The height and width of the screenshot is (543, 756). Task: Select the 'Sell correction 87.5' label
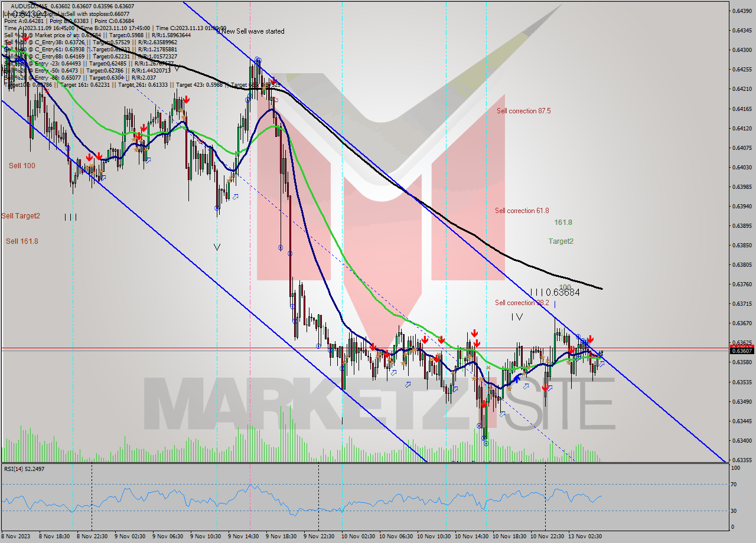523,111
